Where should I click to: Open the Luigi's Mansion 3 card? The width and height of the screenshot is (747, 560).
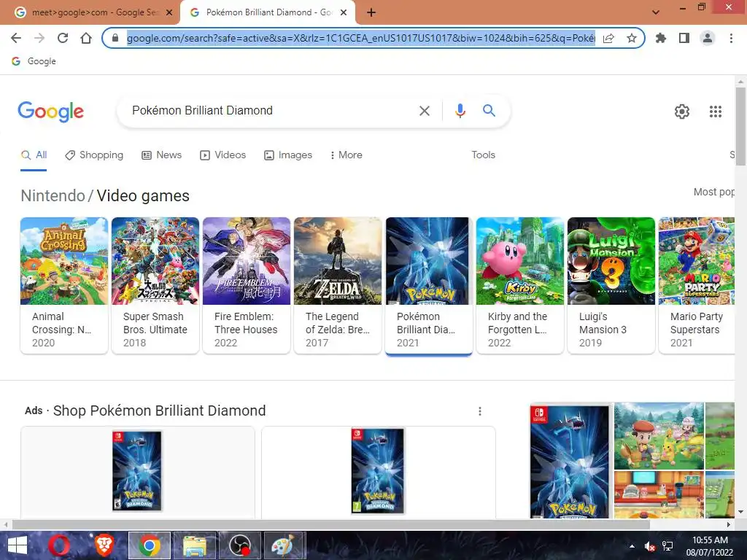tap(611, 285)
